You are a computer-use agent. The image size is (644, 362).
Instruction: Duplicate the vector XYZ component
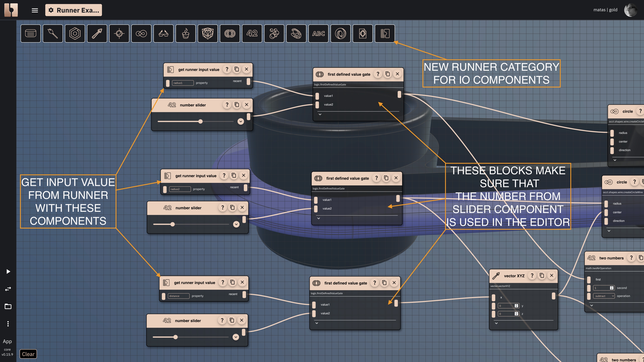542,275
